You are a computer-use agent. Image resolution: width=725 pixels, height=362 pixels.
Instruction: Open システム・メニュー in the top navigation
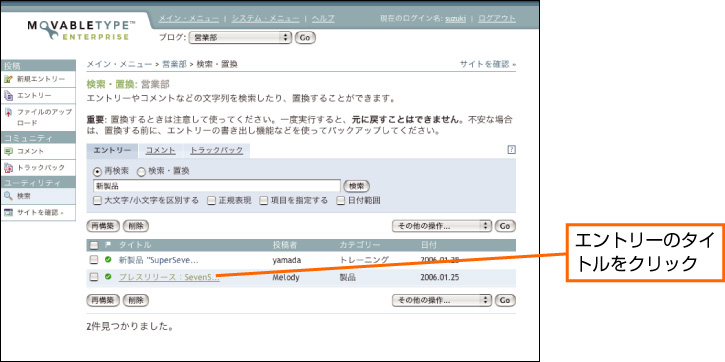[x=265, y=18]
